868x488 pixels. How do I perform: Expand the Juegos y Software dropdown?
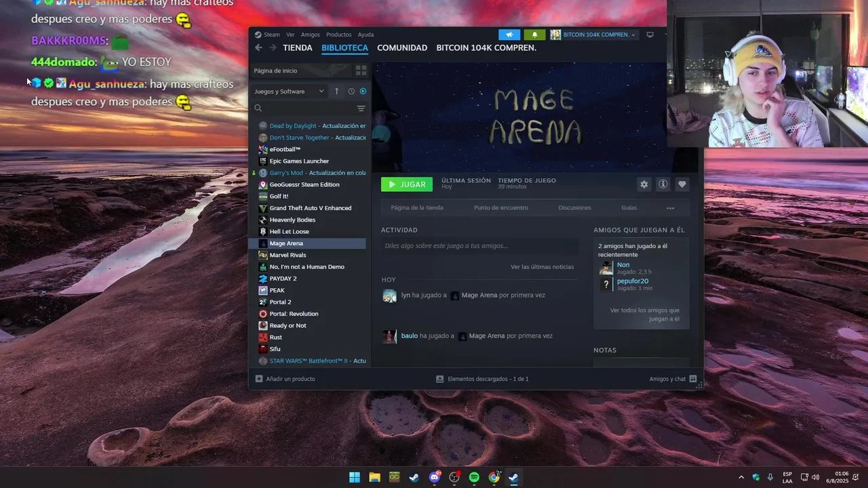(x=289, y=91)
